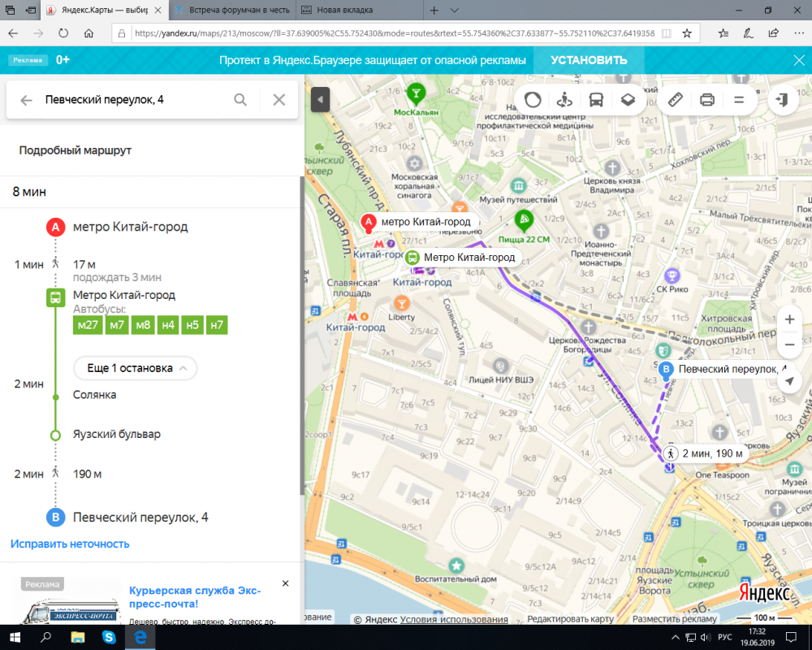Go back using the search panel arrow
The width and height of the screenshot is (812, 650).
(x=27, y=100)
